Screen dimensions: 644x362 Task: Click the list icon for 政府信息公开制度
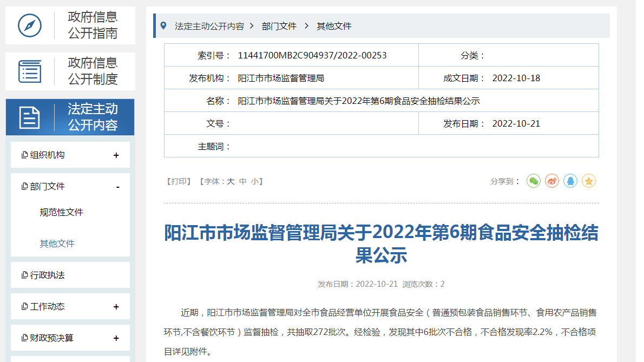30,71
